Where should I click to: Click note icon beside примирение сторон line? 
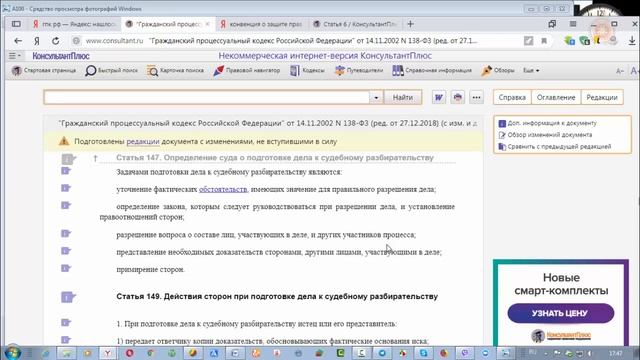pos(66,268)
